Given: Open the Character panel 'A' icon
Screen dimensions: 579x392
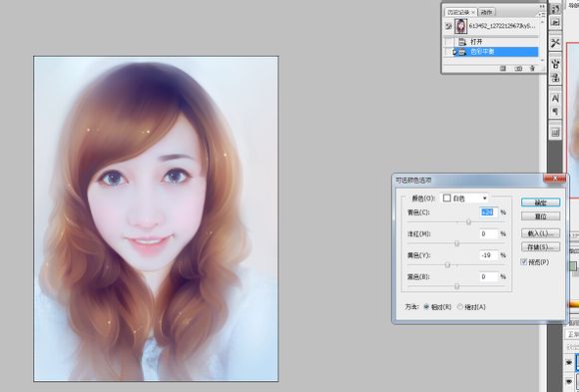Looking at the screenshot, I should [x=555, y=98].
